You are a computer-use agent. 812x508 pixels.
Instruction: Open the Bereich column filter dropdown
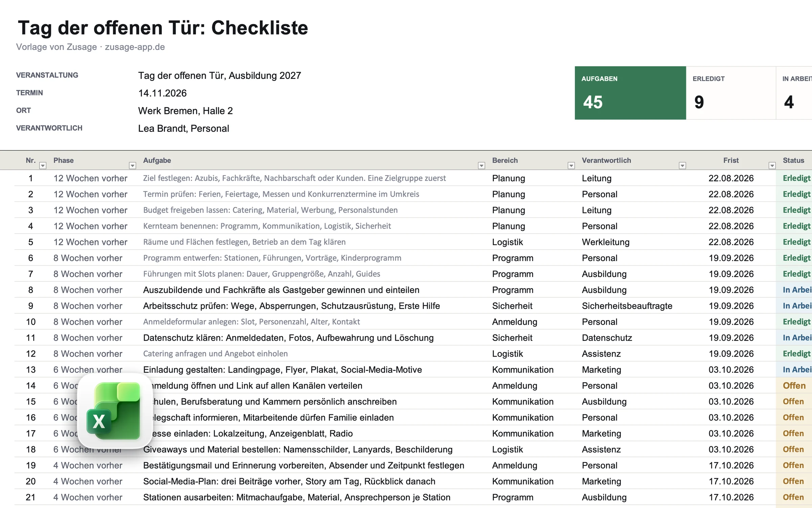tap(571, 166)
